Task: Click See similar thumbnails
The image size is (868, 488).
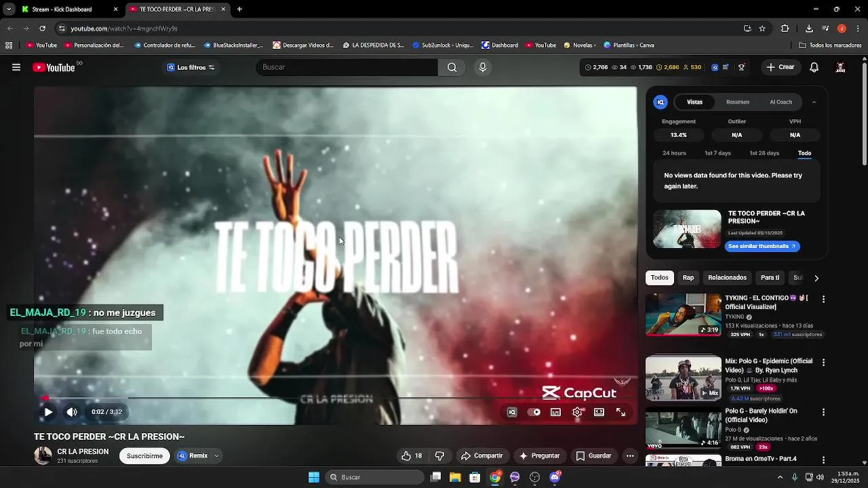Action: 762,247
